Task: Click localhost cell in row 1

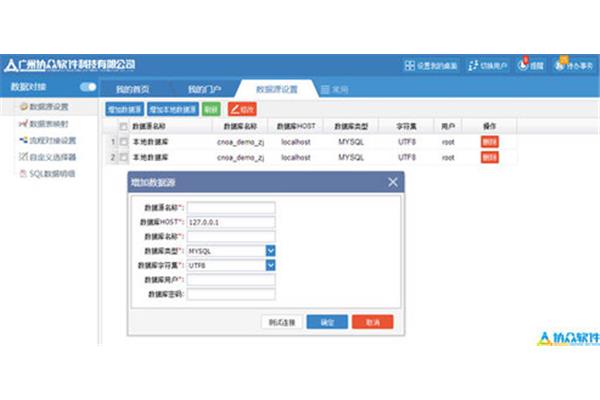Action: 296,142
